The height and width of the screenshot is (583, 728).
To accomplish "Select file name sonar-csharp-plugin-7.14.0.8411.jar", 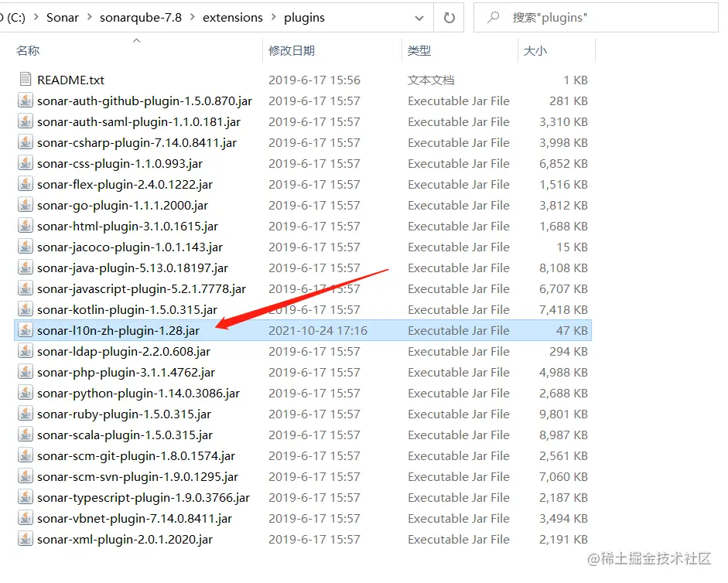I will [x=137, y=142].
